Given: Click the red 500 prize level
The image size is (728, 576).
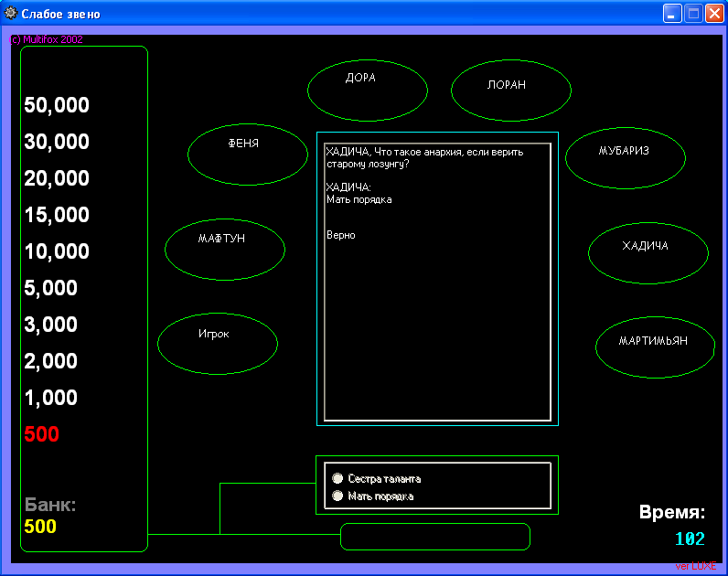Looking at the screenshot, I should pyautogui.click(x=41, y=434).
